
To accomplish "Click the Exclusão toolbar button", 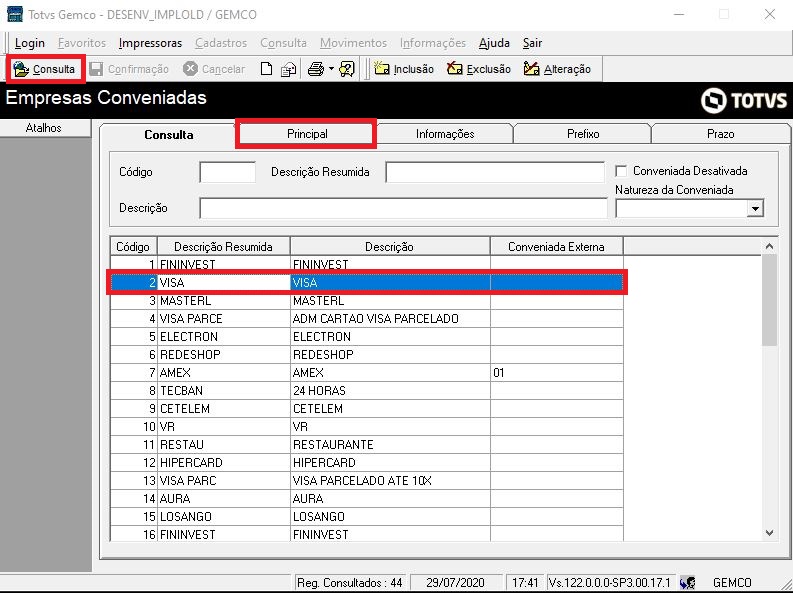I will [x=479, y=69].
